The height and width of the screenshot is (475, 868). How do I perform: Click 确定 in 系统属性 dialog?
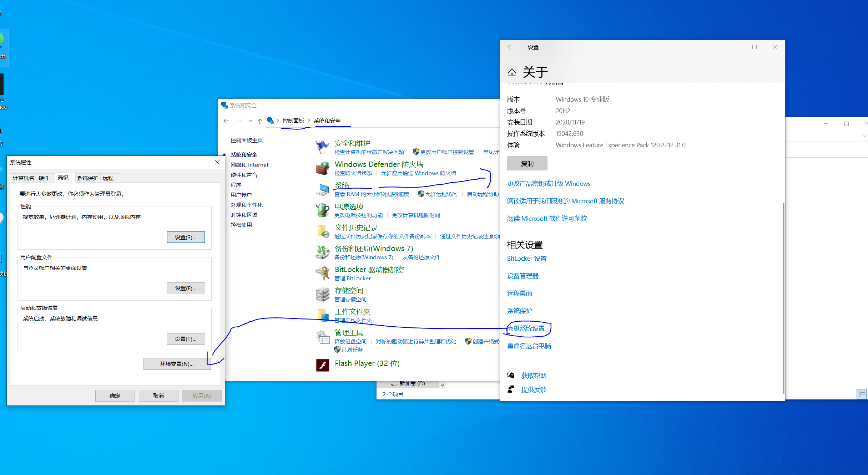click(115, 395)
